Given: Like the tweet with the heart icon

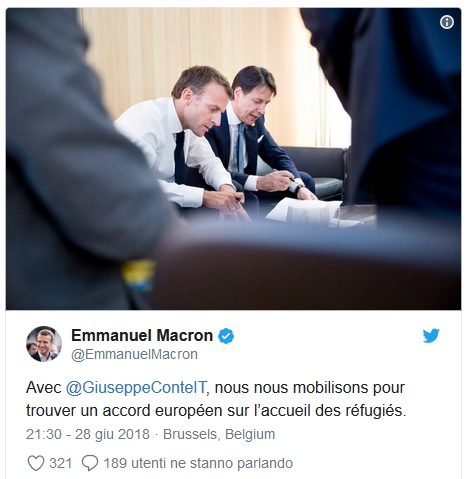Looking at the screenshot, I should click(x=35, y=463).
